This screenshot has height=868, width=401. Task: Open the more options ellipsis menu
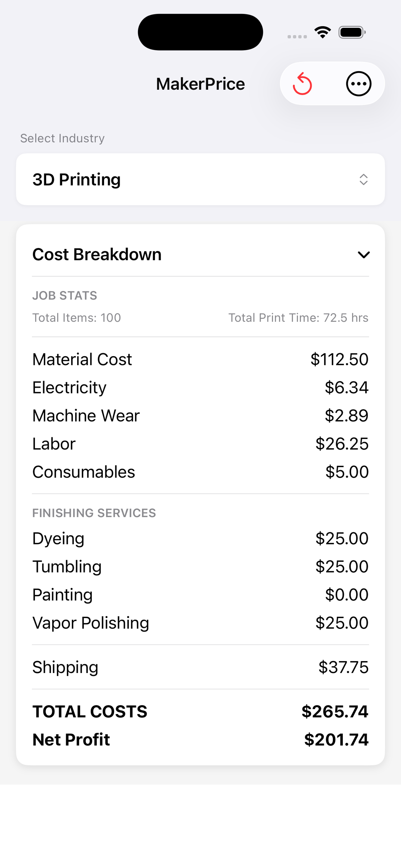(358, 83)
